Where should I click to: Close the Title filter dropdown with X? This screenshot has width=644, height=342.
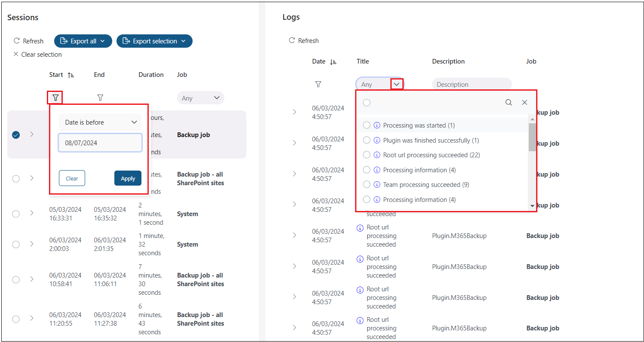[x=524, y=102]
